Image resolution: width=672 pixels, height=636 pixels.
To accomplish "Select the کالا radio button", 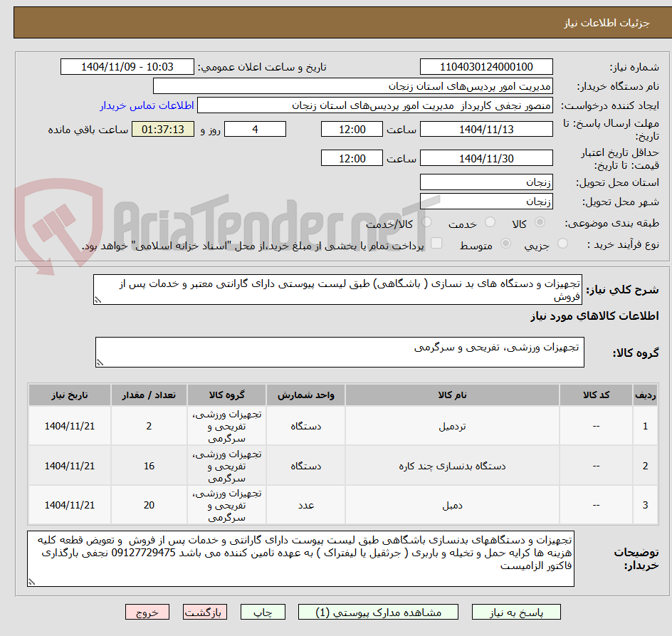I will [x=540, y=222].
